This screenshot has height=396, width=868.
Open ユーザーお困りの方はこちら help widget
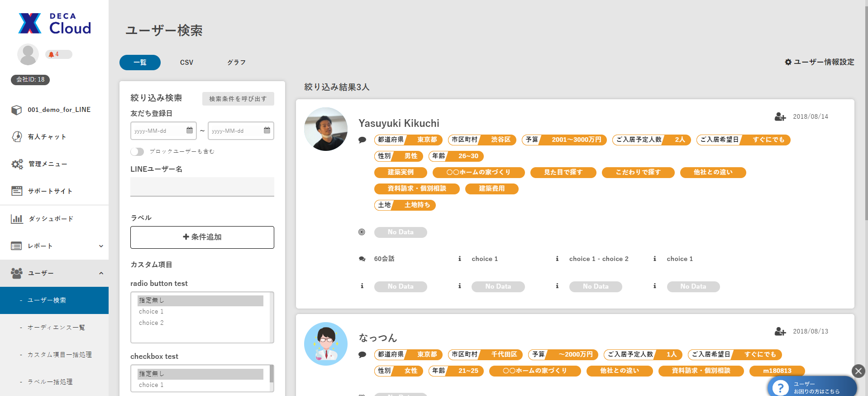(812, 386)
